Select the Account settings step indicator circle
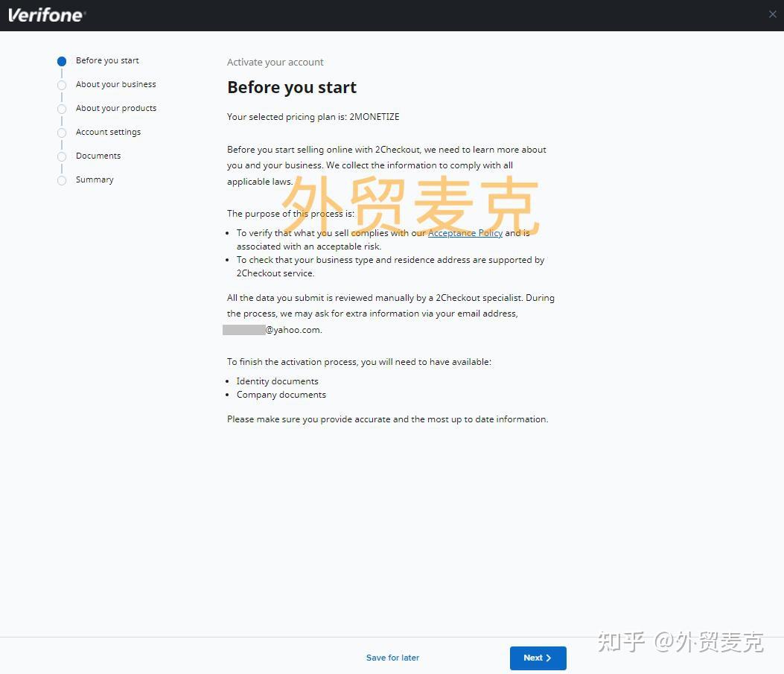The width and height of the screenshot is (784, 674). pos(62,133)
